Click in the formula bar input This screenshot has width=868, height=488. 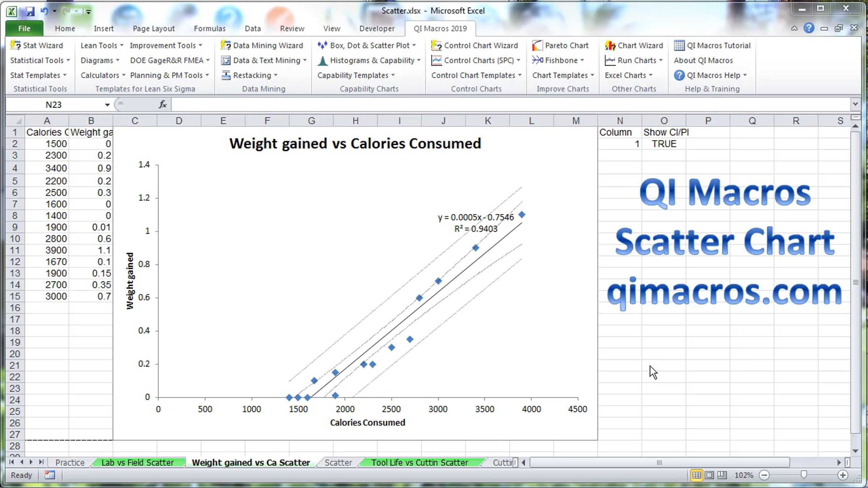coord(510,104)
